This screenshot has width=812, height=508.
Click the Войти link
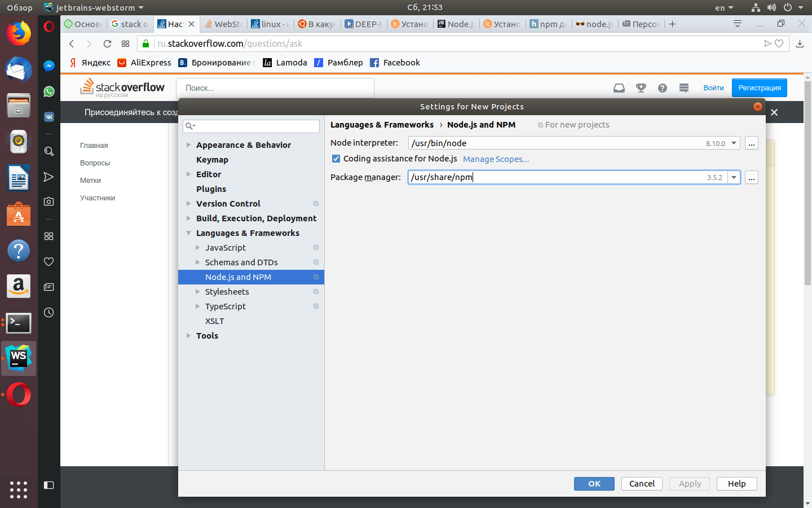(x=713, y=87)
